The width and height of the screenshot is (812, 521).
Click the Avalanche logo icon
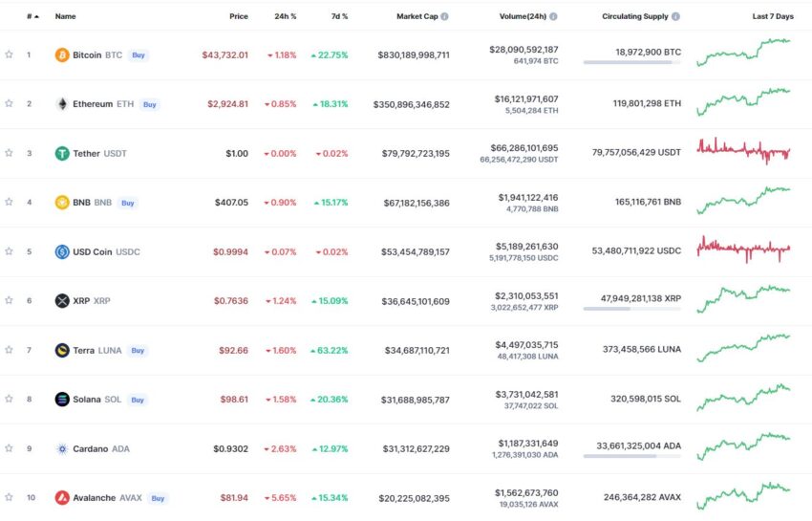click(x=62, y=498)
